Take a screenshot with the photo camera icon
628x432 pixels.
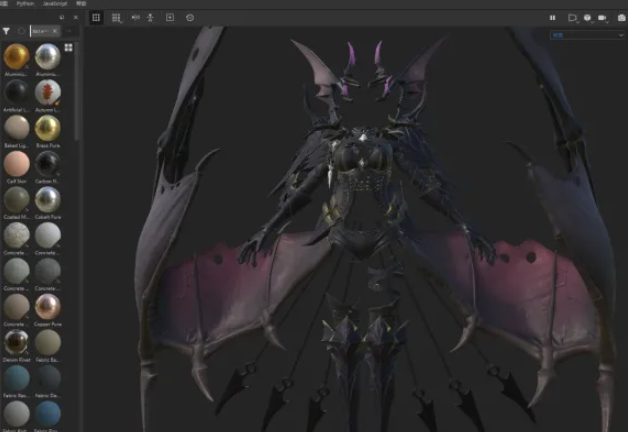coord(620,18)
